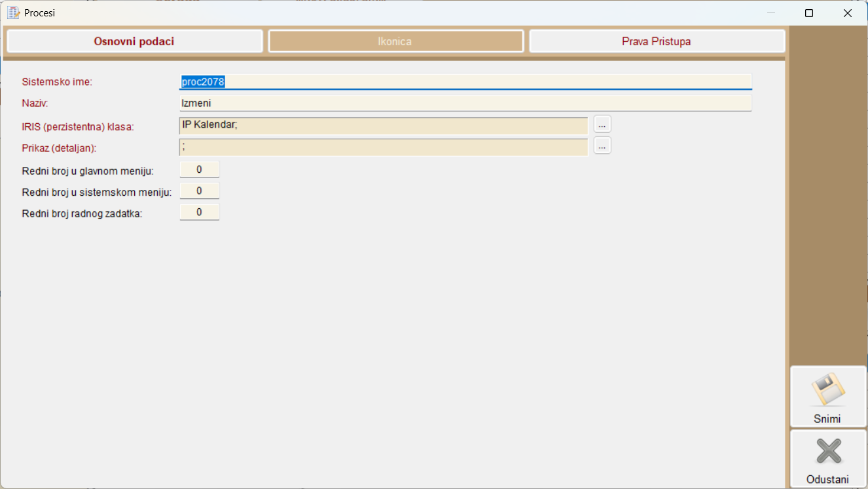868x489 pixels.
Task: Close the Procesi window
Action: click(x=848, y=13)
